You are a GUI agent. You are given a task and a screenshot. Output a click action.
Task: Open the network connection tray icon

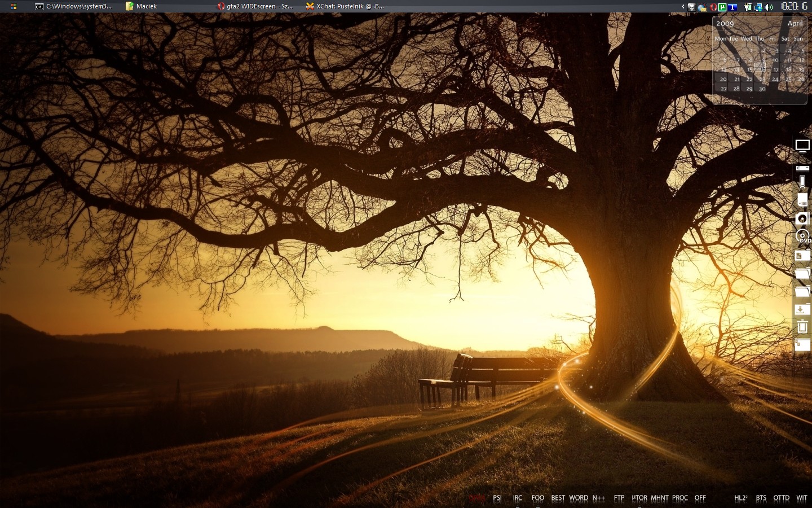coord(758,7)
